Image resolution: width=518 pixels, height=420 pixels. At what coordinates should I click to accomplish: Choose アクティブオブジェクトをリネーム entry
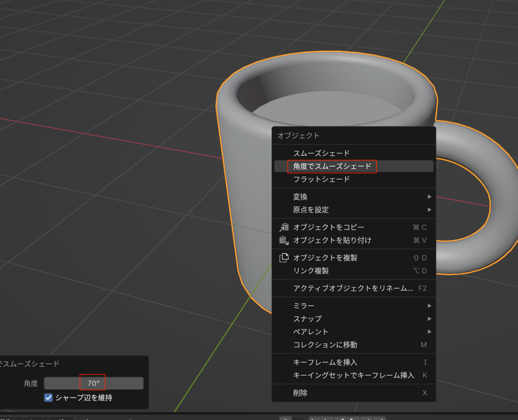[353, 288]
